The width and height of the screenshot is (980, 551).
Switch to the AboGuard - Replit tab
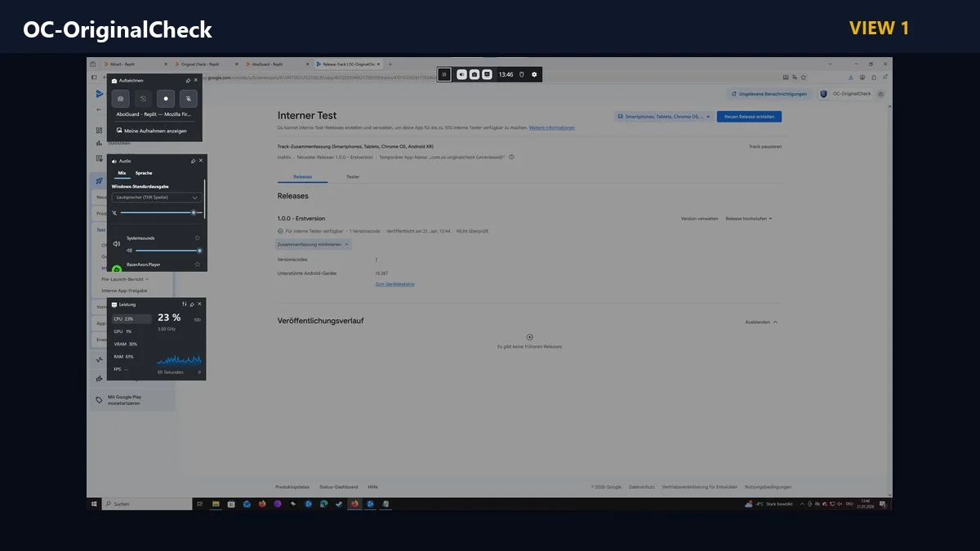277,64
